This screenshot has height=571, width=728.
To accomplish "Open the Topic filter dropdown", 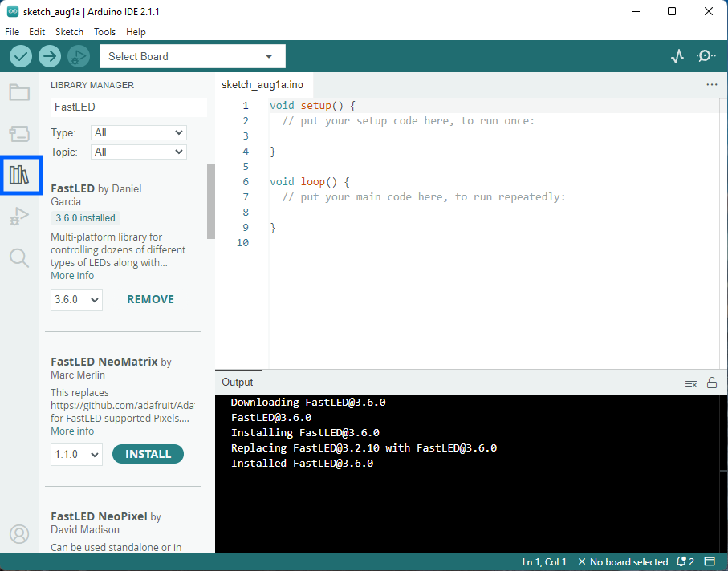I will click(139, 152).
